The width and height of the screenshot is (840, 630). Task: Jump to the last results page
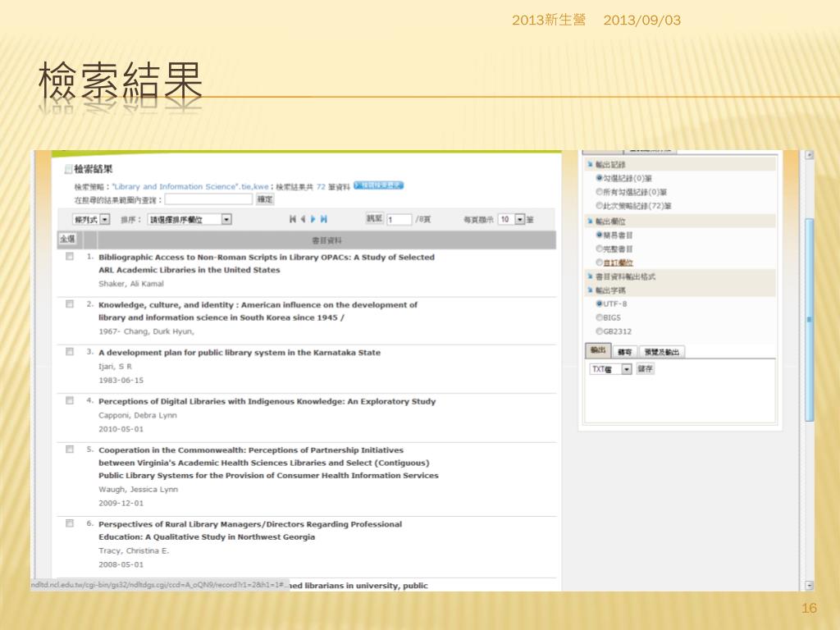(x=323, y=219)
